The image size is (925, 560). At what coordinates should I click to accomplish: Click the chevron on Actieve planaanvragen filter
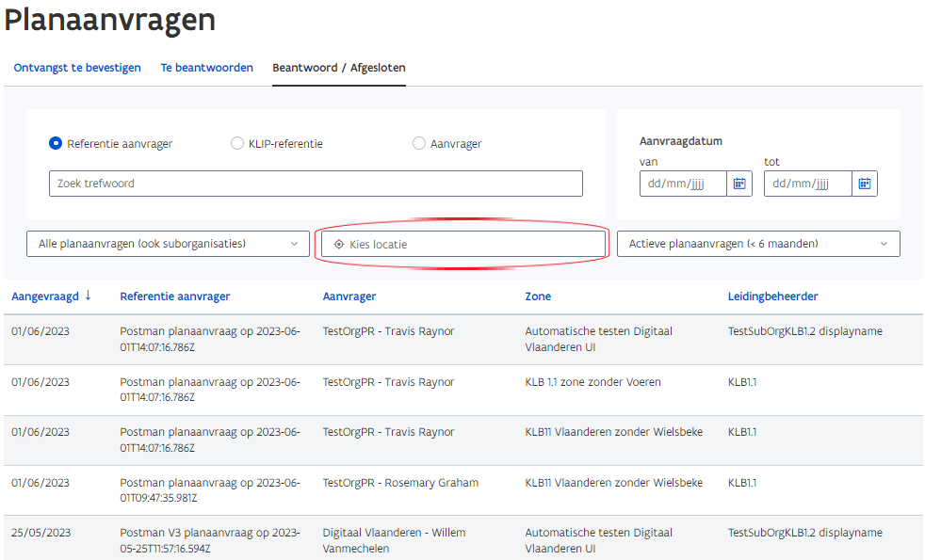click(884, 243)
